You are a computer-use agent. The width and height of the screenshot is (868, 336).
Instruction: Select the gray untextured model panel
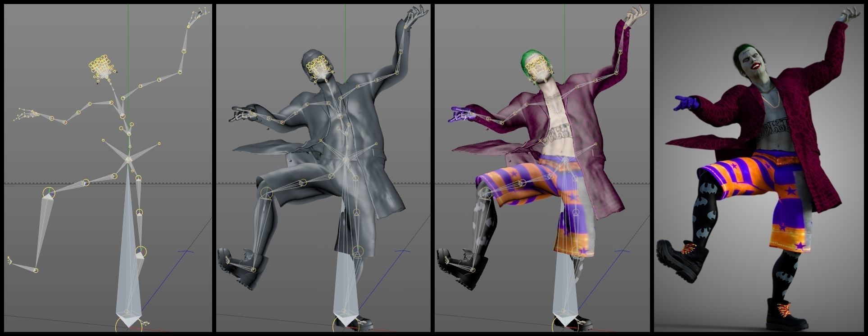click(x=323, y=168)
